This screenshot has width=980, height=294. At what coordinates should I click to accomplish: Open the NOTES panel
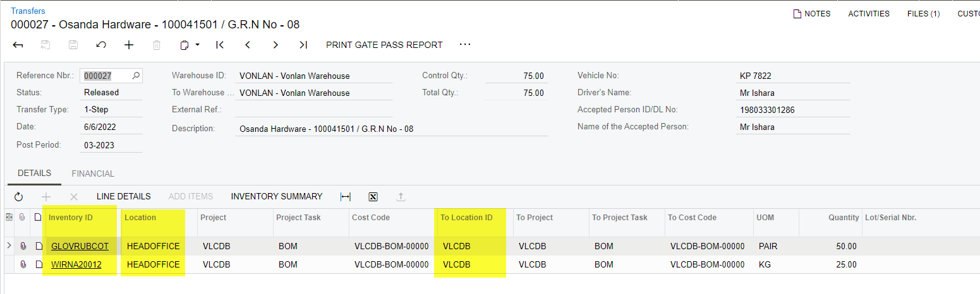coord(812,14)
